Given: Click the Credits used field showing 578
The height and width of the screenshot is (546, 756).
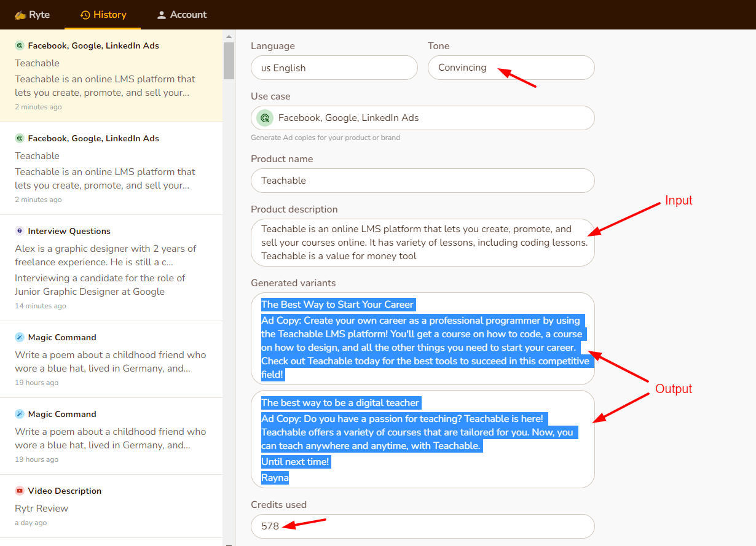Looking at the screenshot, I should tap(422, 526).
